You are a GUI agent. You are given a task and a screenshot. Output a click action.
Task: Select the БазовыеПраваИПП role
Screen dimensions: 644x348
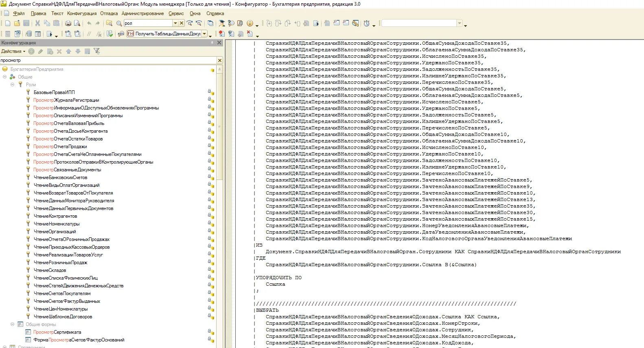54,92
